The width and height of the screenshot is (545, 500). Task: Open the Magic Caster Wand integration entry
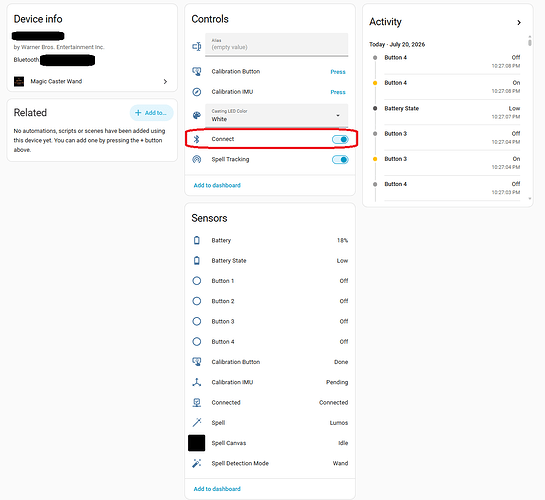pos(92,81)
